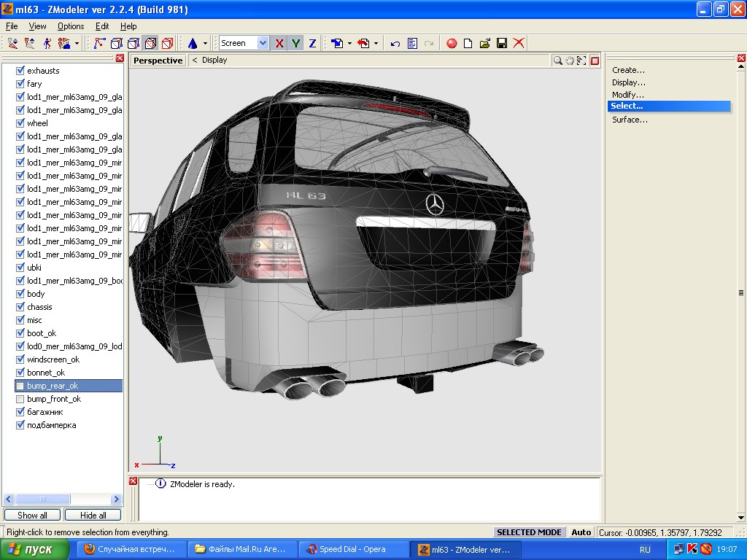Toggle the active objects level cube icon
The height and width of the screenshot is (560, 747).
pyautogui.click(x=150, y=43)
